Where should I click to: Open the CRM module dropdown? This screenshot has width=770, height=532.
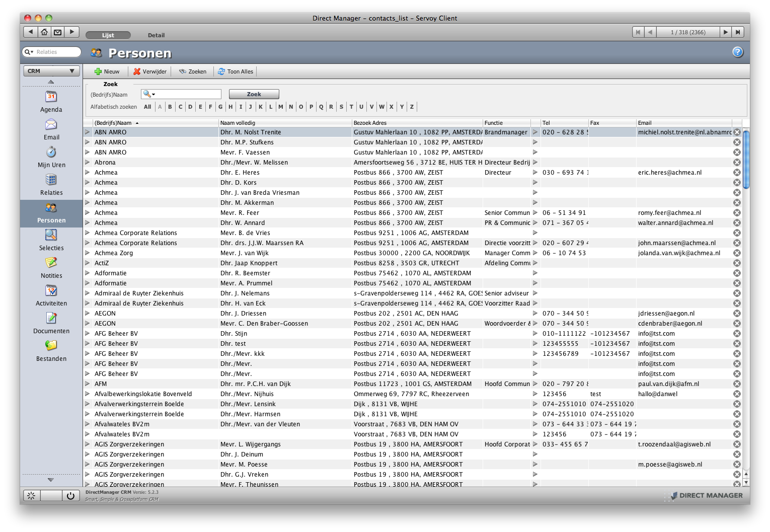point(51,71)
